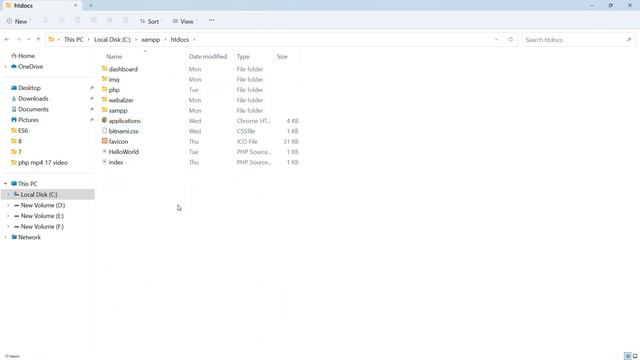Switch to the htdocs window tab

41,6
